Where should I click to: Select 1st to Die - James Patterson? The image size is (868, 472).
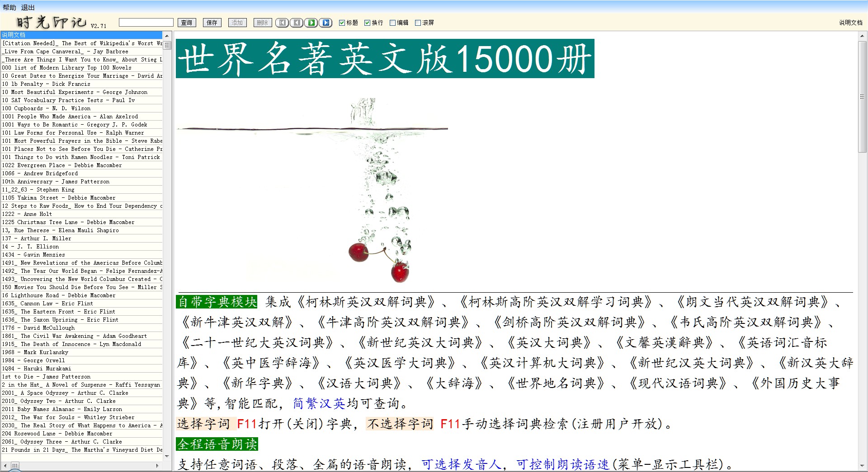(x=81, y=377)
